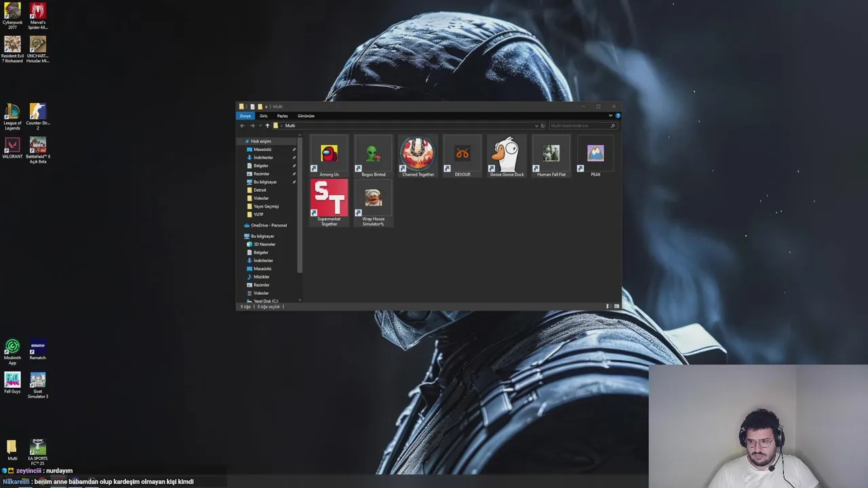The width and height of the screenshot is (868, 488).
Task: Select the Counter-Strike 2 desktop icon
Action: tap(38, 117)
